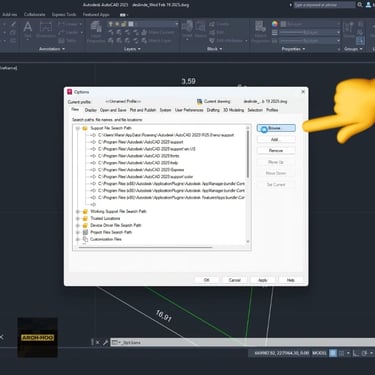
Task: Switch to the Selection tab
Action: (x=255, y=110)
